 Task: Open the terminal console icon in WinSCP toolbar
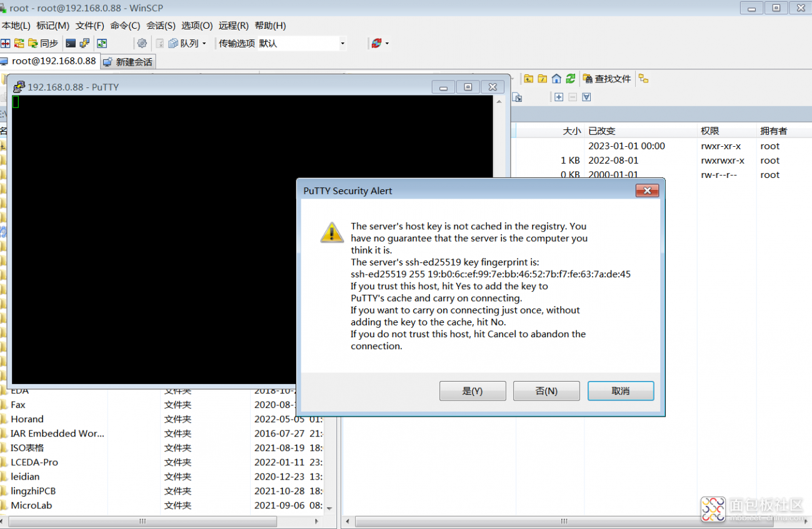coord(71,44)
